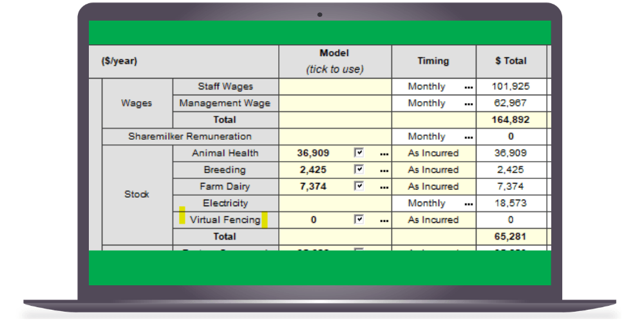The width and height of the screenshot is (644, 322).
Task: Open the Electricity timing options ellipsis
Action: coord(468,204)
